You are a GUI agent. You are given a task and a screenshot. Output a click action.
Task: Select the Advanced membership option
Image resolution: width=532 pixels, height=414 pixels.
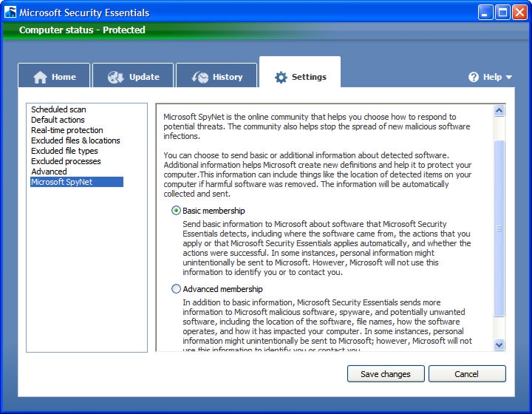pyautogui.click(x=176, y=289)
